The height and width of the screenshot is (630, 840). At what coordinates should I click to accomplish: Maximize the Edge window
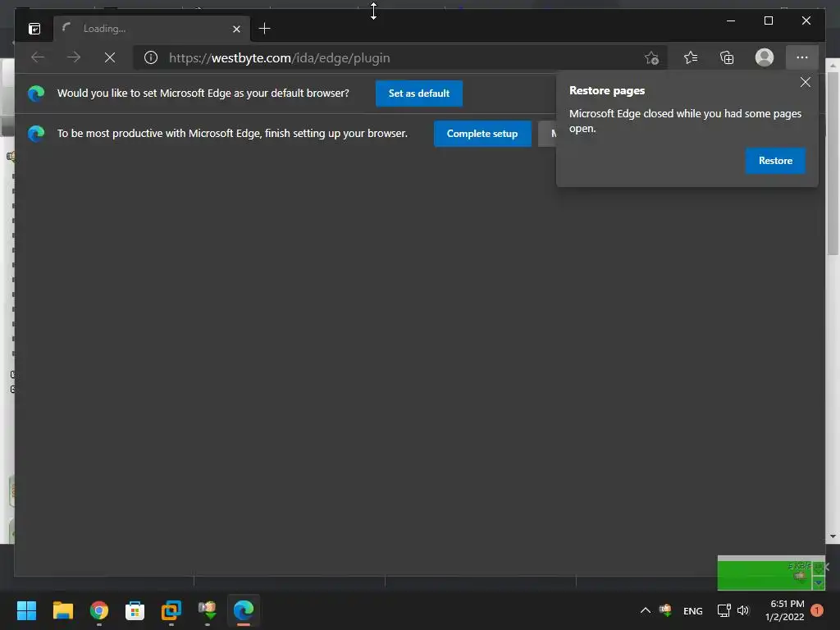click(768, 21)
